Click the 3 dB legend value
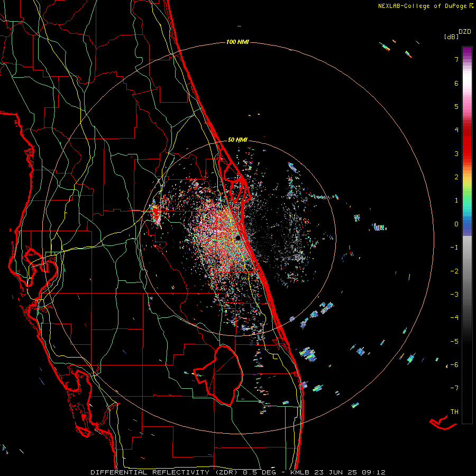Image resolution: width=476 pixels, height=476 pixels. point(456,153)
